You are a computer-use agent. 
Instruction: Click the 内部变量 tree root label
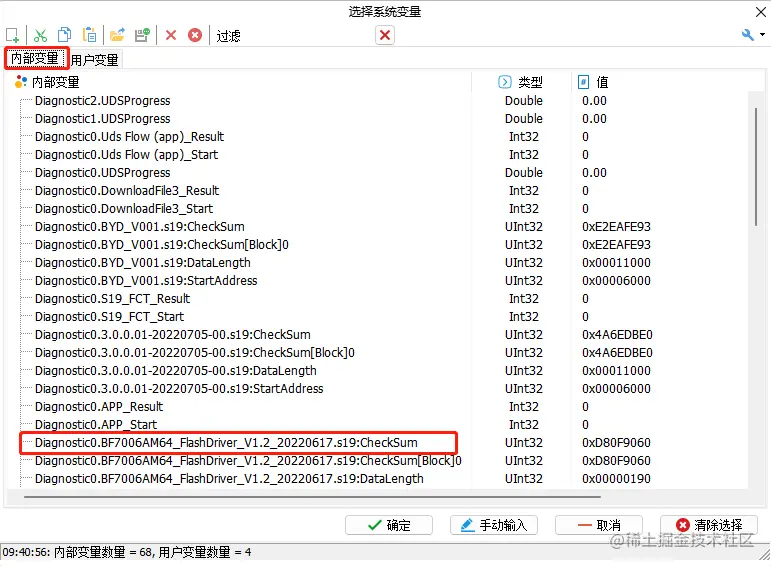coord(56,82)
